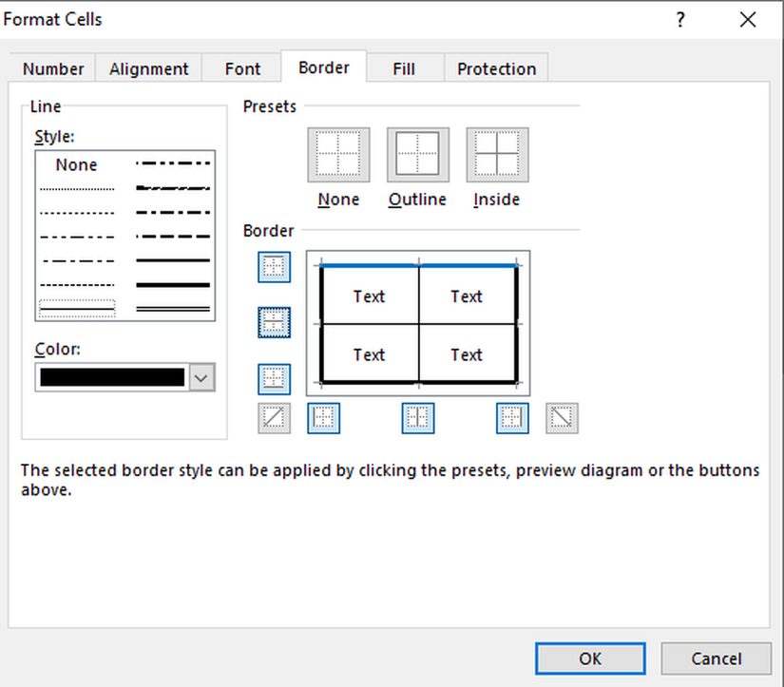Apply the None border preset

click(338, 155)
